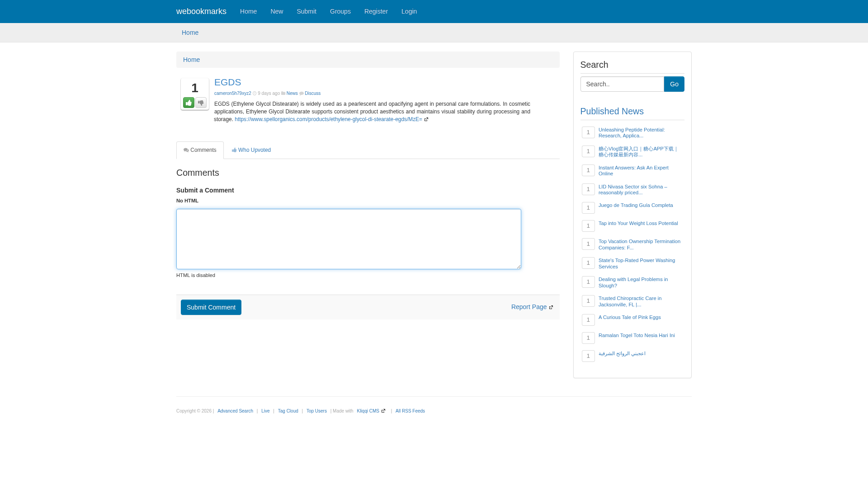Navigate to the Register page
The height and width of the screenshot is (488, 868).
[x=376, y=11]
